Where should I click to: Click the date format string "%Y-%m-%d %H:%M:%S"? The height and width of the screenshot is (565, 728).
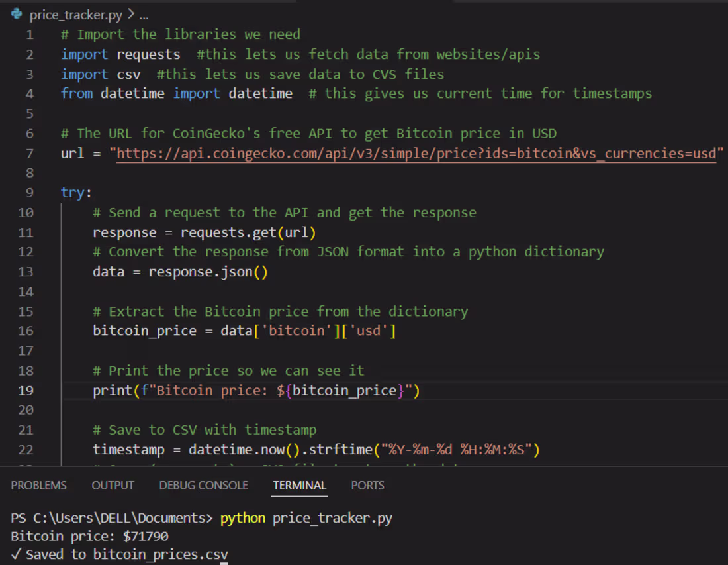coord(456,450)
